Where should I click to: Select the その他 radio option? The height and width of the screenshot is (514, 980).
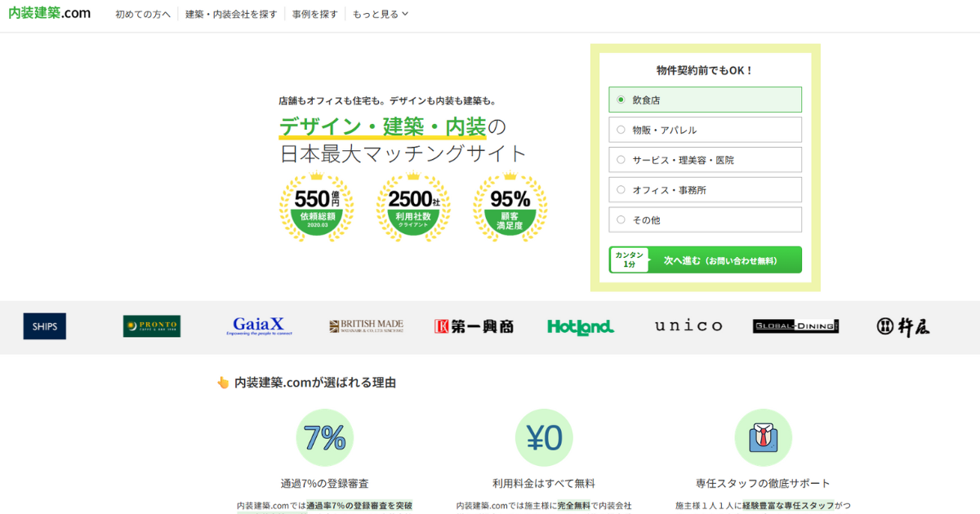(621, 219)
